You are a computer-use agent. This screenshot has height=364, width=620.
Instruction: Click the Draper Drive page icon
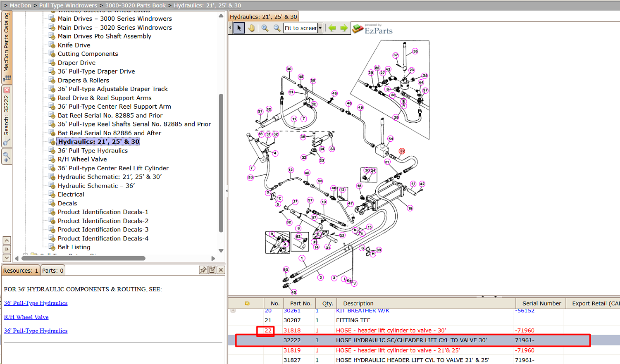(x=52, y=63)
